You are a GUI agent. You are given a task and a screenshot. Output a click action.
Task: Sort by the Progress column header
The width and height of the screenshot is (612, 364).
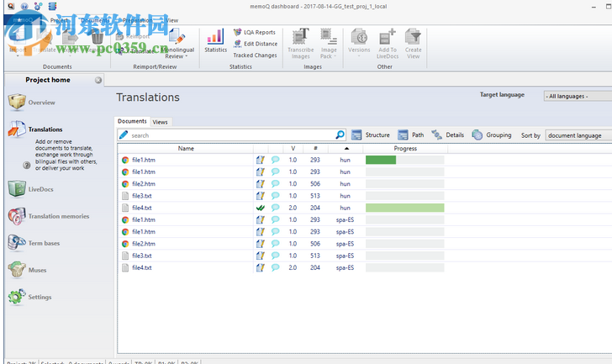click(405, 148)
